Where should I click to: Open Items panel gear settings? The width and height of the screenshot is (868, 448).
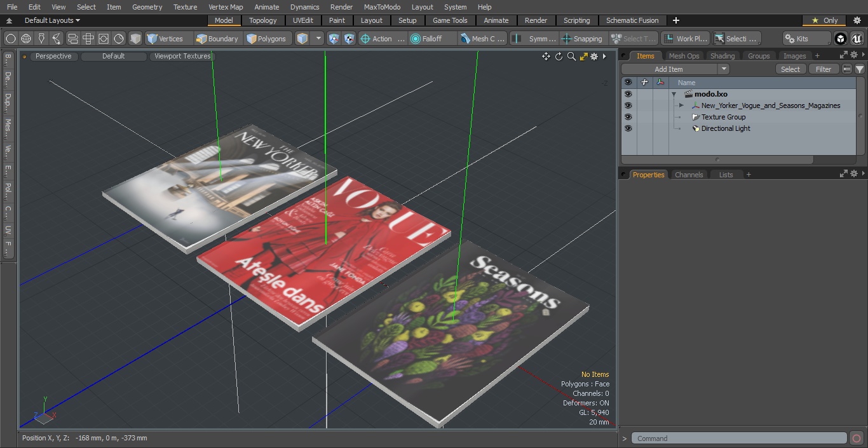[x=855, y=55]
